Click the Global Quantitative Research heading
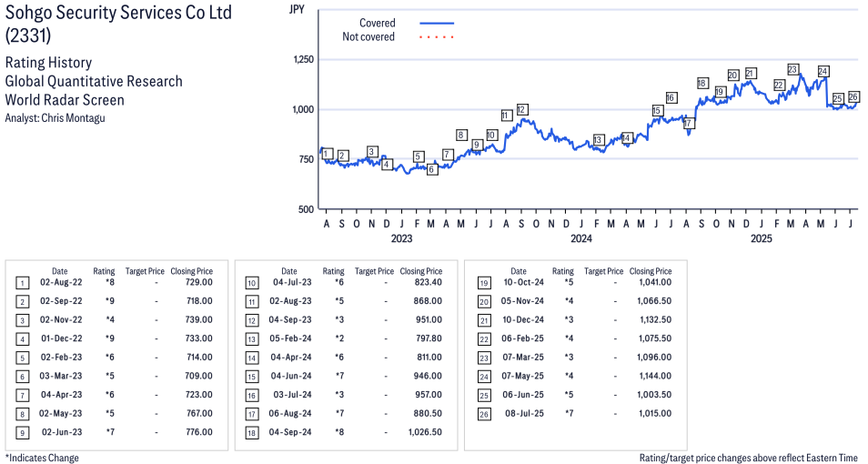 point(94,81)
